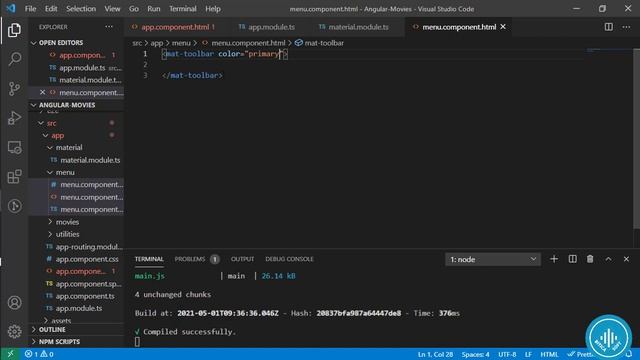This screenshot has height=360, width=640.
Task: Click the editor minimap
Action: pos(610,51)
